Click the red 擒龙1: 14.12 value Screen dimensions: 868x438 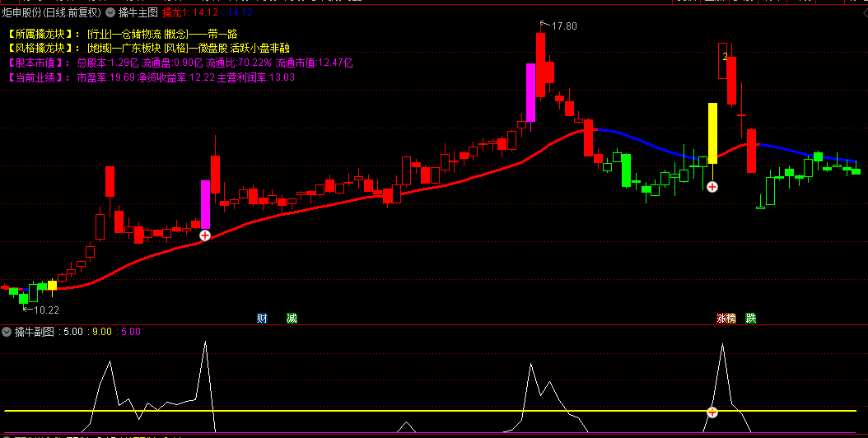click(190, 12)
